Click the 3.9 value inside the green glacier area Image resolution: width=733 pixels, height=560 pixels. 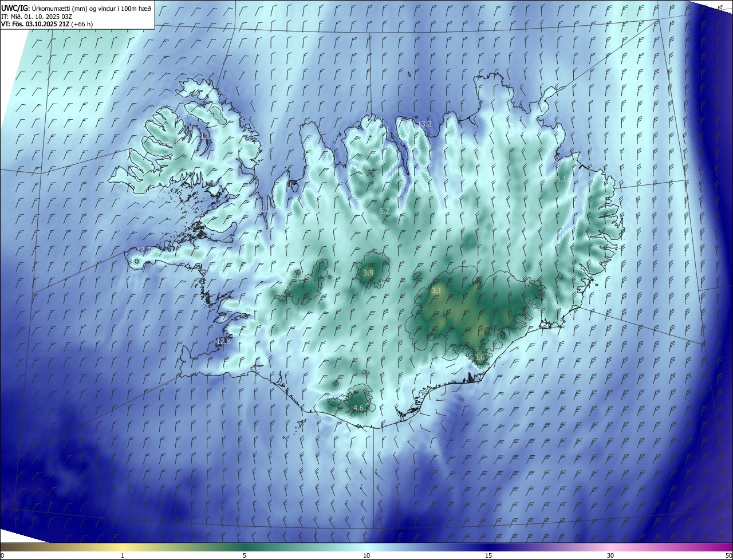coord(368,273)
